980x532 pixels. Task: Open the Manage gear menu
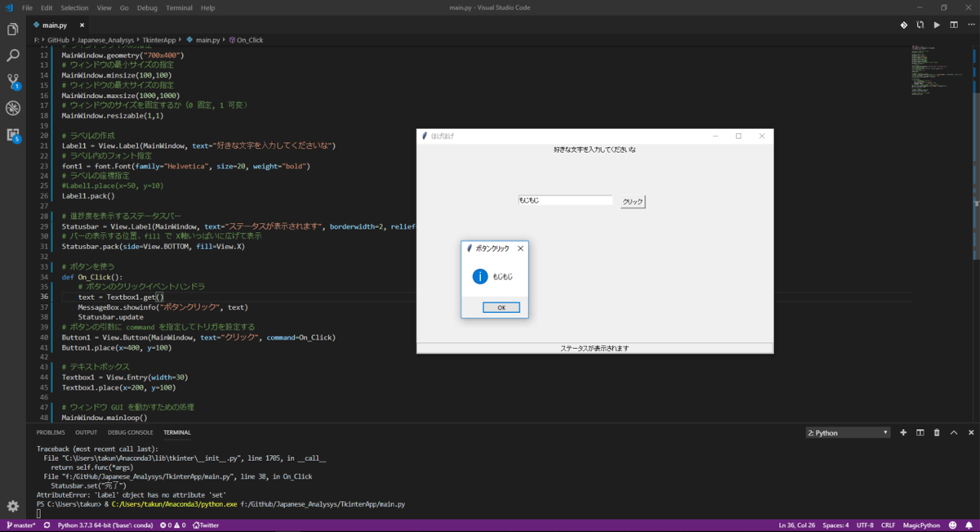tap(13, 507)
